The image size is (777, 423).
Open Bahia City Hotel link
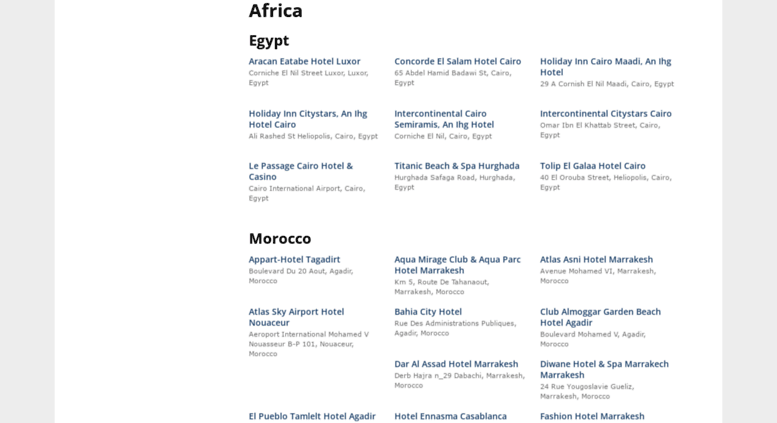coord(428,312)
